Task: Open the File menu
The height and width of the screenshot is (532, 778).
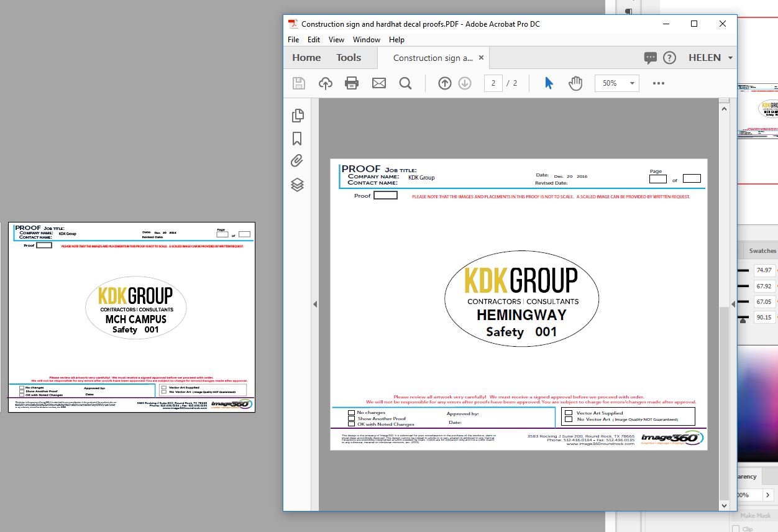Action: [x=293, y=40]
